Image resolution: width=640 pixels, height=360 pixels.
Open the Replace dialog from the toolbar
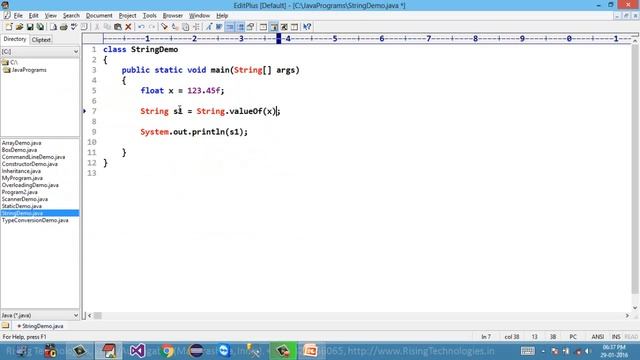coord(175,27)
